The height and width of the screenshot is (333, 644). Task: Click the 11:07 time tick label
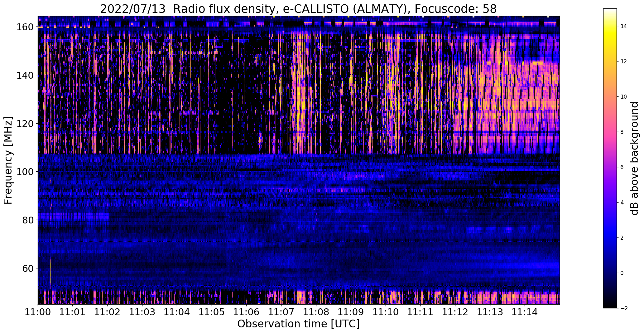(281, 311)
